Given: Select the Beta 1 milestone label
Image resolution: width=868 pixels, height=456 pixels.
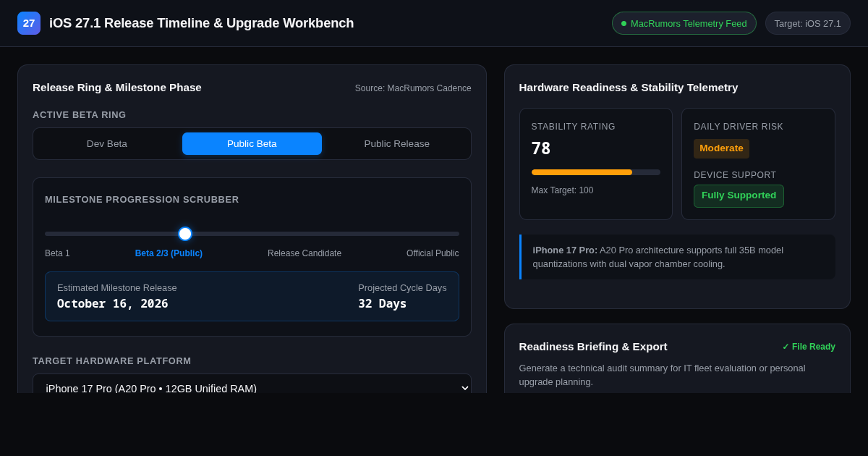Looking at the screenshot, I should click(57, 253).
